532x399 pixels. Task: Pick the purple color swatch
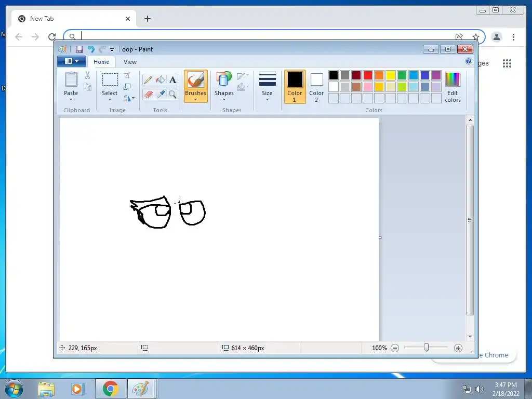(x=436, y=75)
